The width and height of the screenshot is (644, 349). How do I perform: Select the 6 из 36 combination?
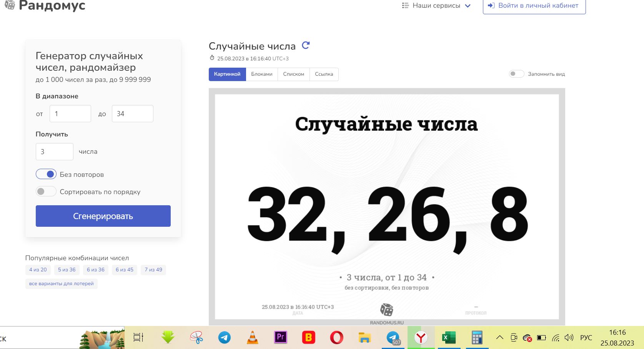[x=96, y=270]
